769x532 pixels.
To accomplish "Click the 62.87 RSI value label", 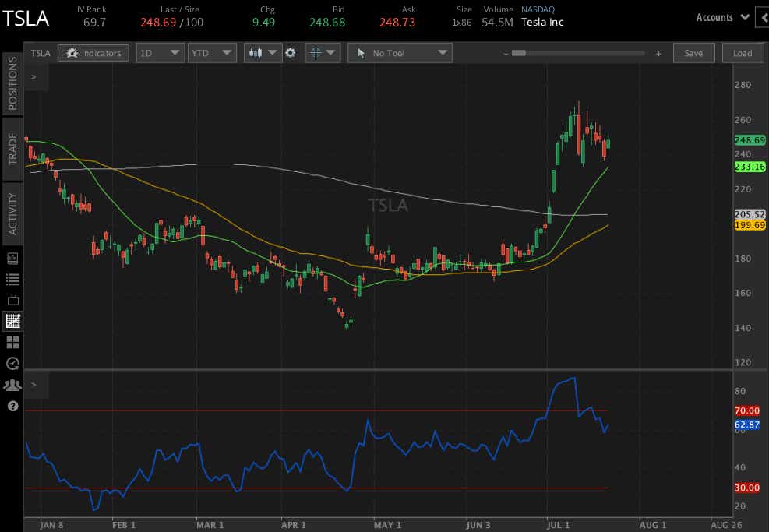I will coord(747,425).
